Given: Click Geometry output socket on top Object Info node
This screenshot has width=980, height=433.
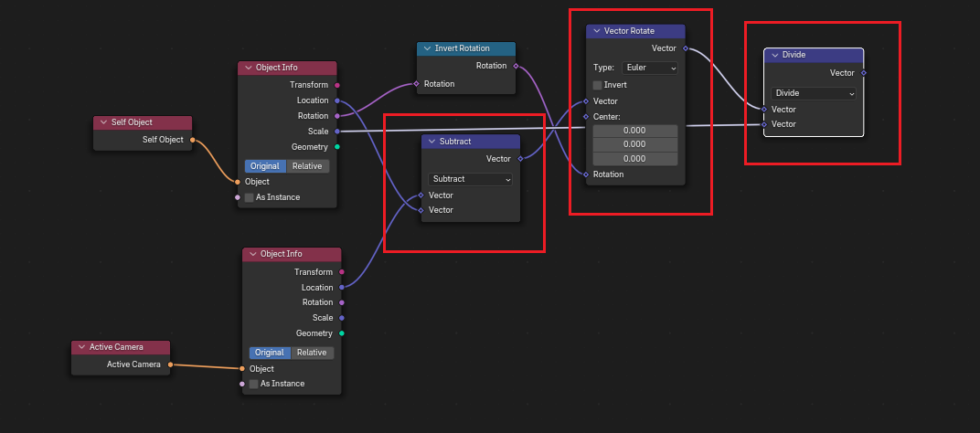Looking at the screenshot, I should point(337,147).
